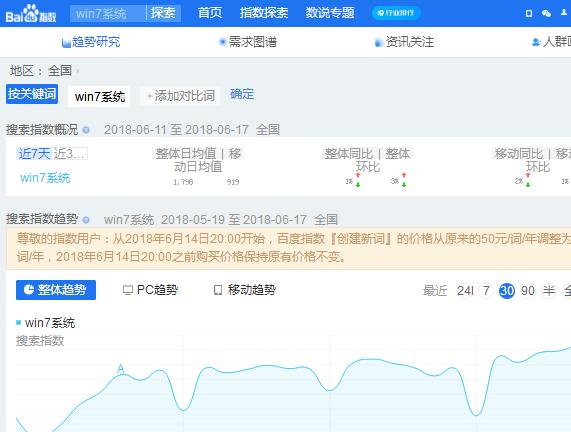Viewport: 571px width, 432px height.
Task: Click the help icon beside 搜索指数概况
Action: 86,130
